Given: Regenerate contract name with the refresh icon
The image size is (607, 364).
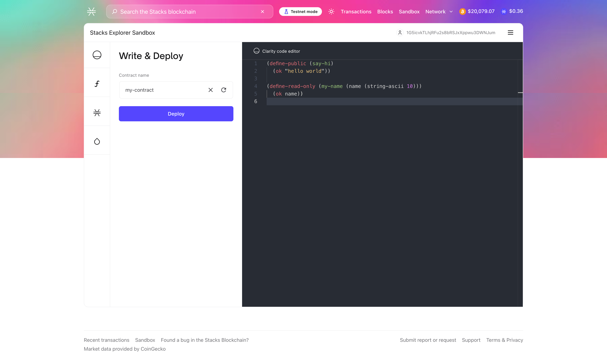Looking at the screenshot, I should pyautogui.click(x=223, y=90).
